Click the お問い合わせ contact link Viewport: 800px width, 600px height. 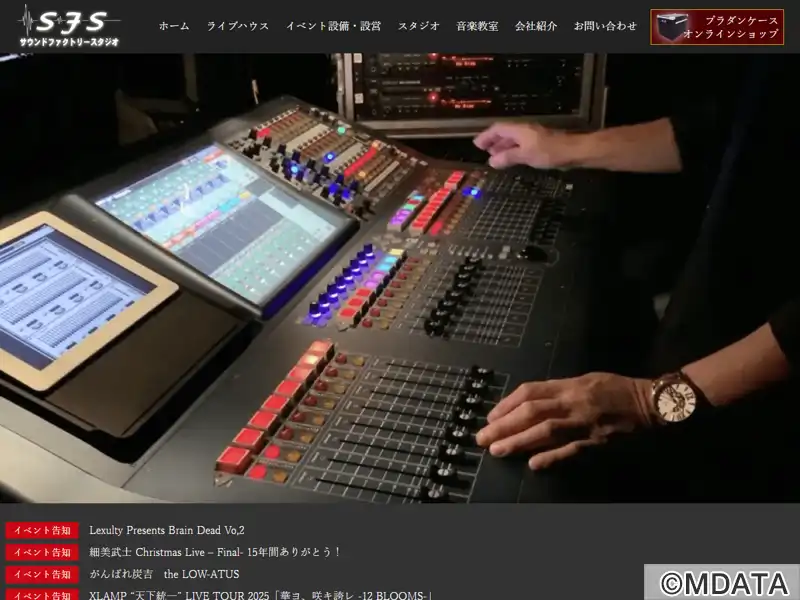605,26
